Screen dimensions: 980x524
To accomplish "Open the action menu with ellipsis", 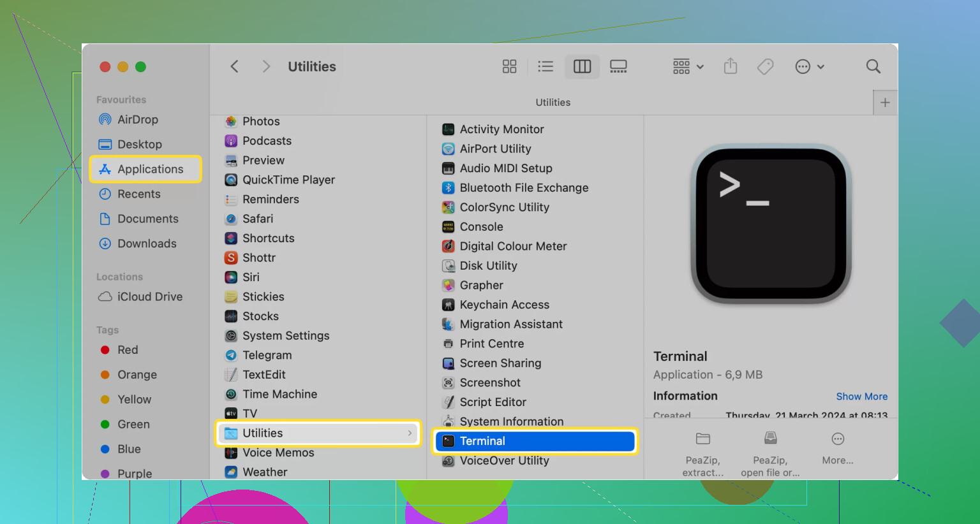I will (809, 66).
